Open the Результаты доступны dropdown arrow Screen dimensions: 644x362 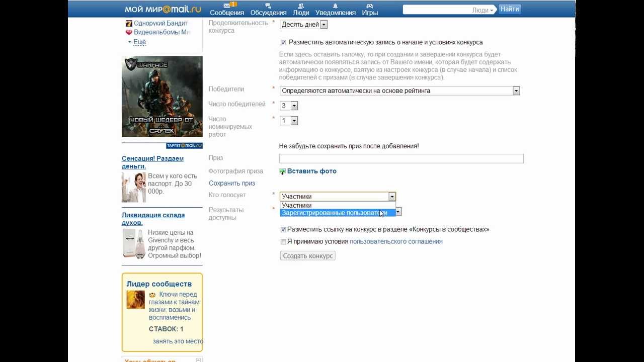[398, 212]
